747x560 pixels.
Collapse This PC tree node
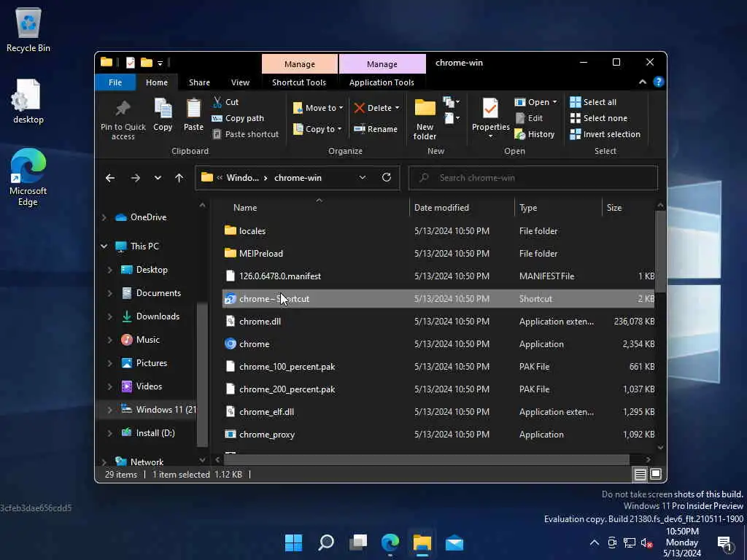click(x=104, y=246)
